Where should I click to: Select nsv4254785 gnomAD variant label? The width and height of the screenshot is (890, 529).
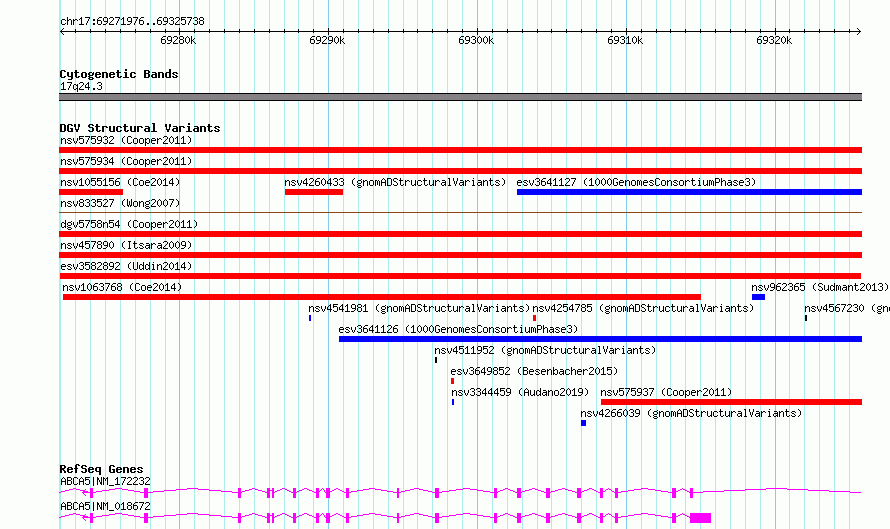(643, 308)
